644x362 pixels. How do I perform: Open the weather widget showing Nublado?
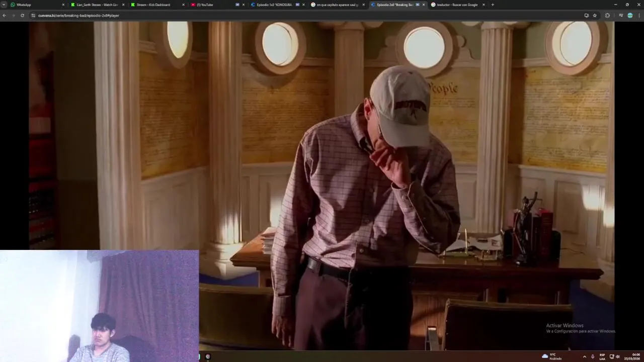point(552,356)
